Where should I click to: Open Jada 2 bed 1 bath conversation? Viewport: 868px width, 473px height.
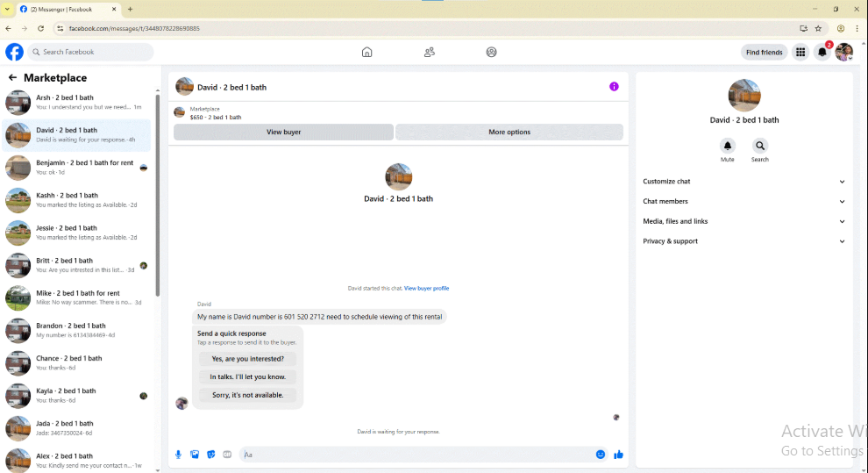pyautogui.click(x=76, y=429)
